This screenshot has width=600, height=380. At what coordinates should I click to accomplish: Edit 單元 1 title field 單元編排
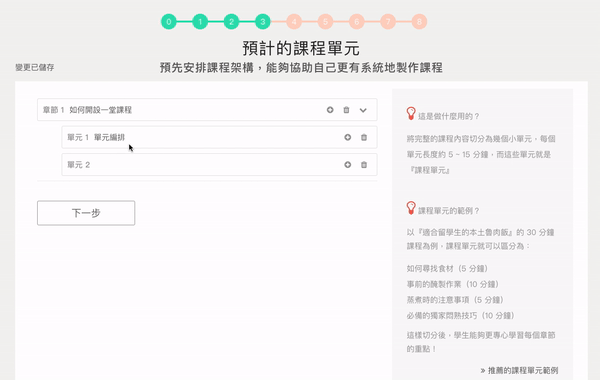(x=109, y=137)
